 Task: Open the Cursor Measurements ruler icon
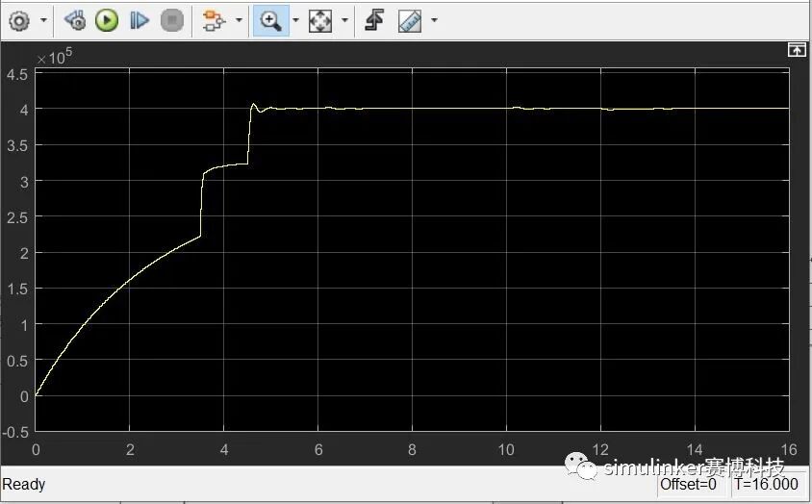pyautogui.click(x=410, y=21)
